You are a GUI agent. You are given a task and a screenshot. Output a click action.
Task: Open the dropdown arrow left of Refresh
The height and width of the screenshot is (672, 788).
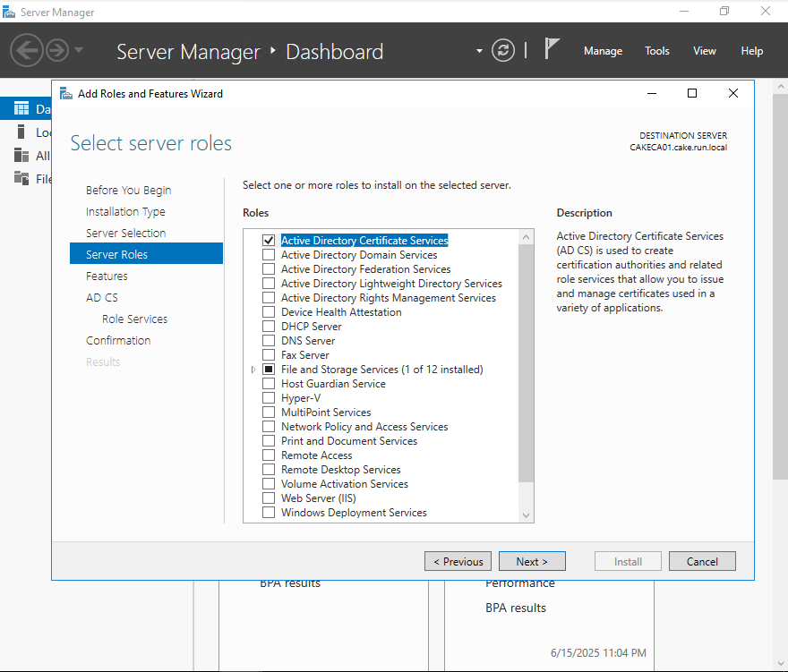tap(479, 51)
